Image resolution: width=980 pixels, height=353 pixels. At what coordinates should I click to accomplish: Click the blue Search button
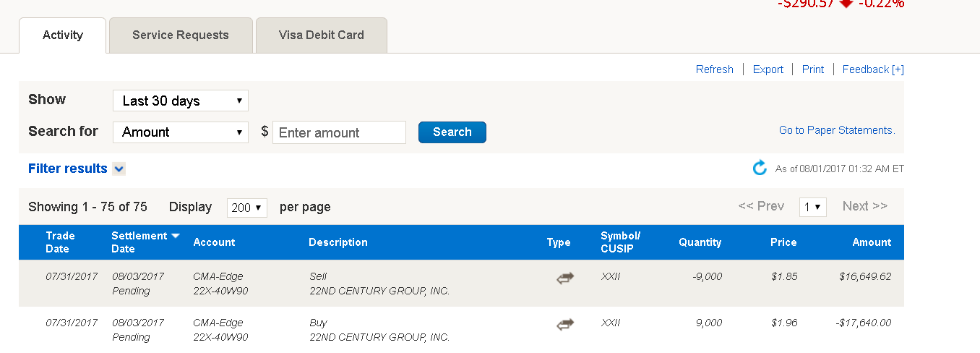pyautogui.click(x=452, y=132)
